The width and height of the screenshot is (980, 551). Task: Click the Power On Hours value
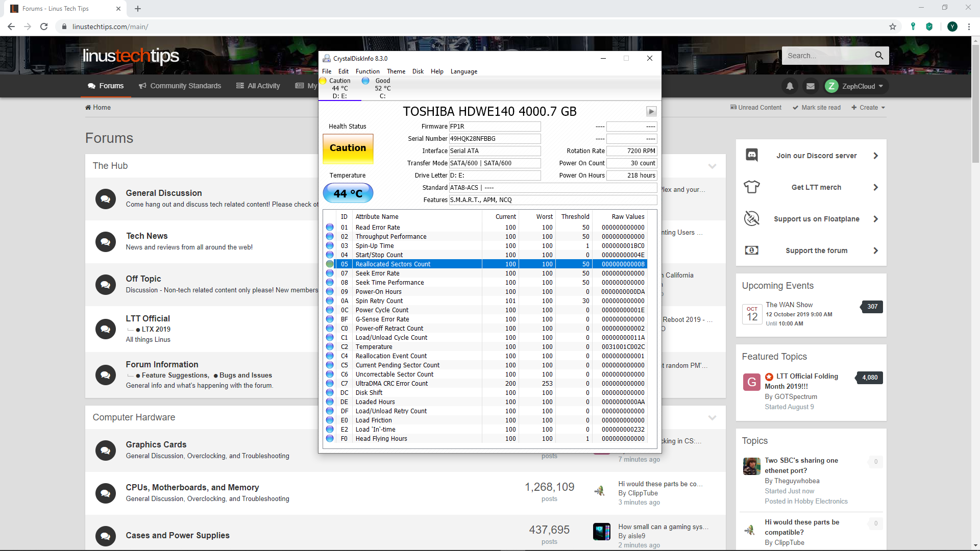pyautogui.click(x=631, y=176)
